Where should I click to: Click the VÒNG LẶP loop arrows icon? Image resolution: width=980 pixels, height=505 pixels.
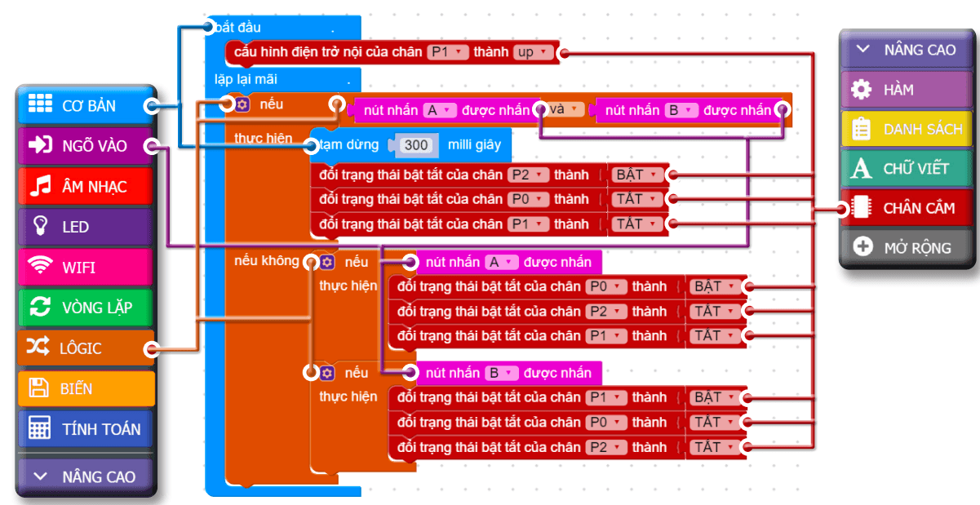pos(40,308)
